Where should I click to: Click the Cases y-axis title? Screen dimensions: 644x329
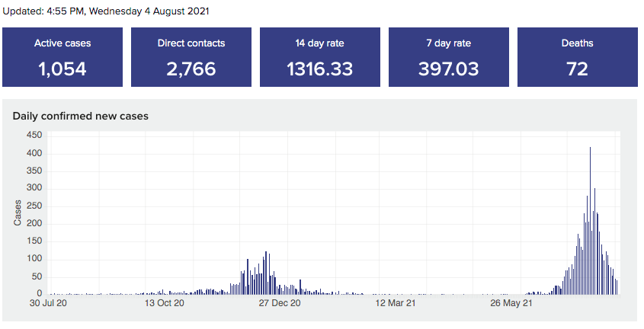[18, 213]
